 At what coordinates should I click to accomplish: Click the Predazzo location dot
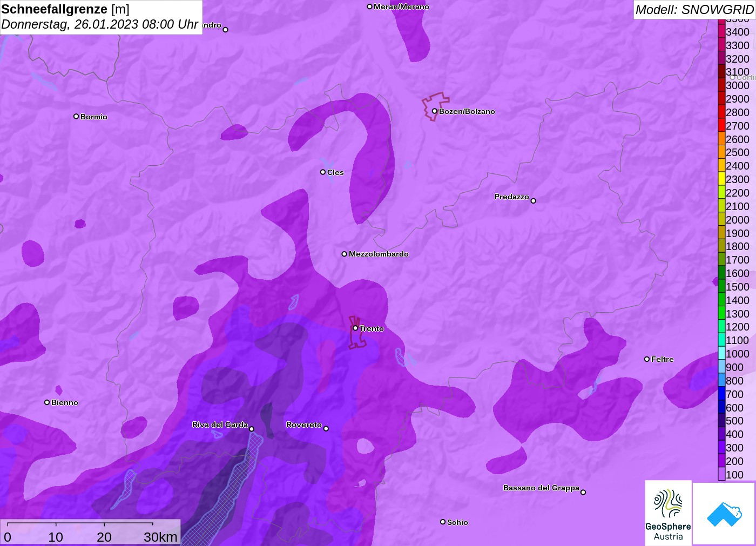point(533,201)
